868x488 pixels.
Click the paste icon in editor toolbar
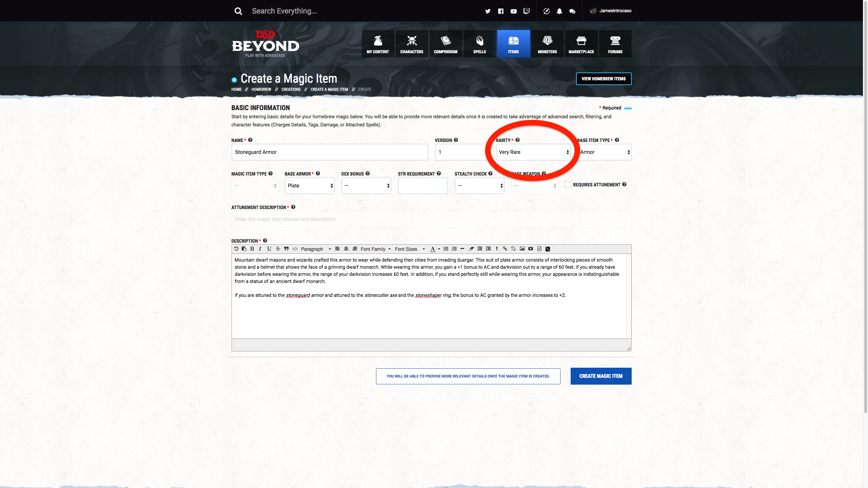[244, 249]
